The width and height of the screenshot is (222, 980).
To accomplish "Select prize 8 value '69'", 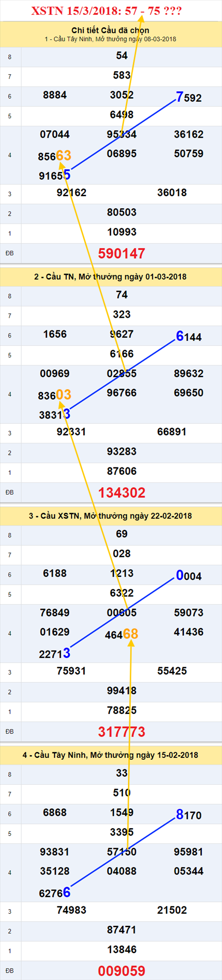I will point(122,534).
